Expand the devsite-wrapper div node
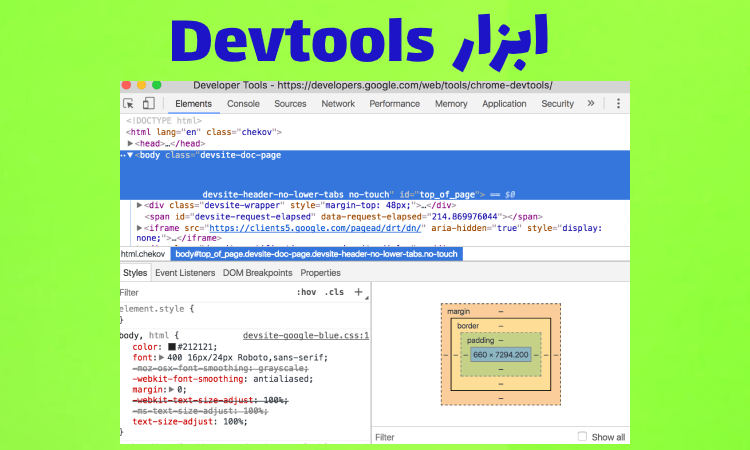 pos(139,205)
